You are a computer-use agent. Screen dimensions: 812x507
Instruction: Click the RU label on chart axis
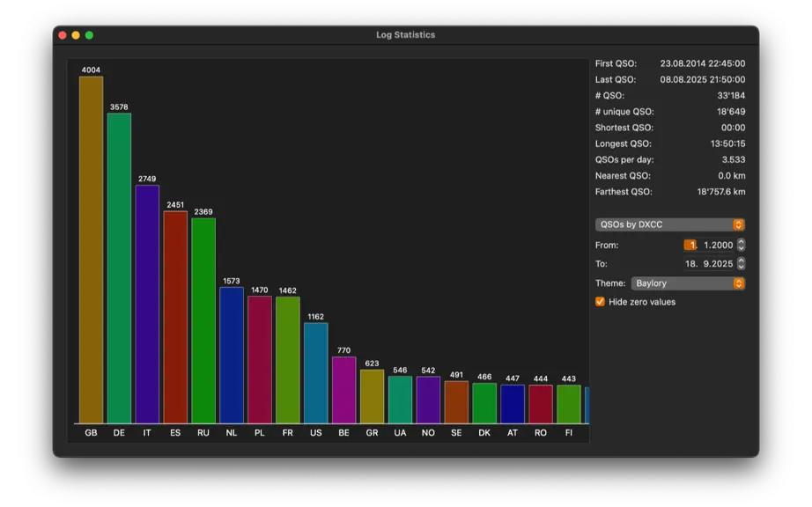[x=203, y=432]
